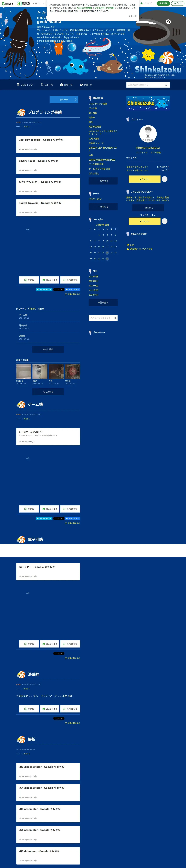Screen dimensions: 186x868
Task: Open the 画像一覧 tab
Action: (x=66, y=85)
